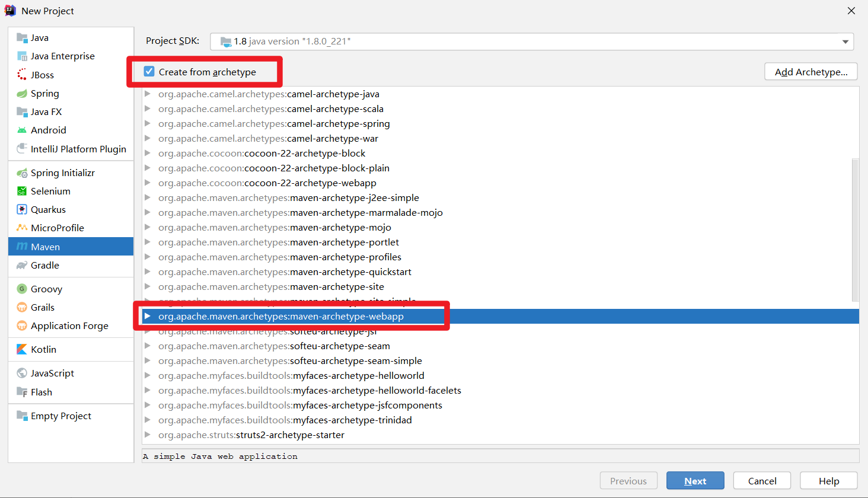868x498 pixels.
Task: Click the Next button
Action: click(695, 481)
